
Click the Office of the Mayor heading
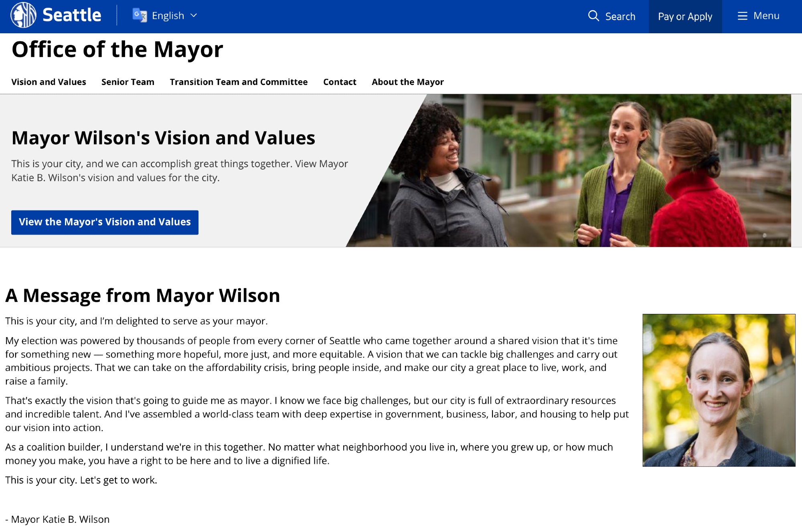pyautogui.click(x=117, y=49)
